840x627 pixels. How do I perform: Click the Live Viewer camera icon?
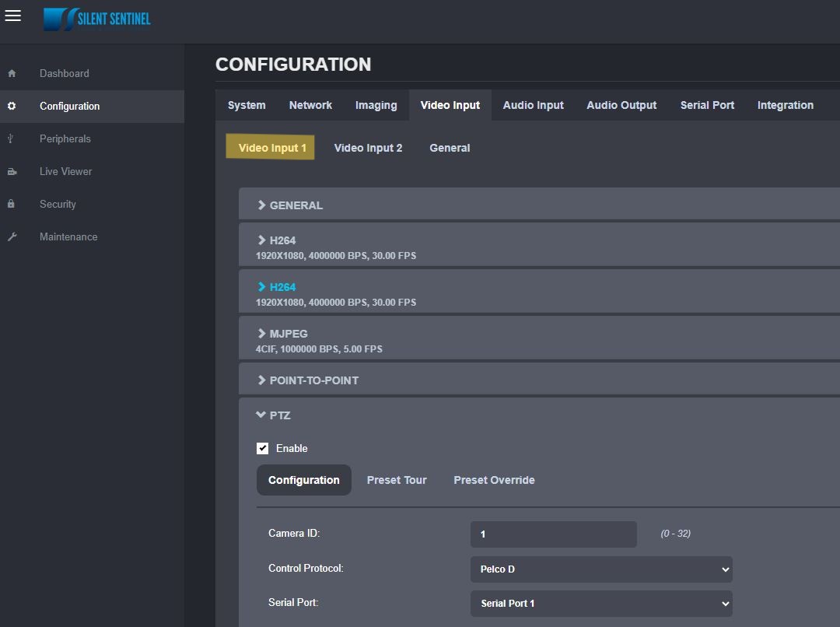coord(12,171)
